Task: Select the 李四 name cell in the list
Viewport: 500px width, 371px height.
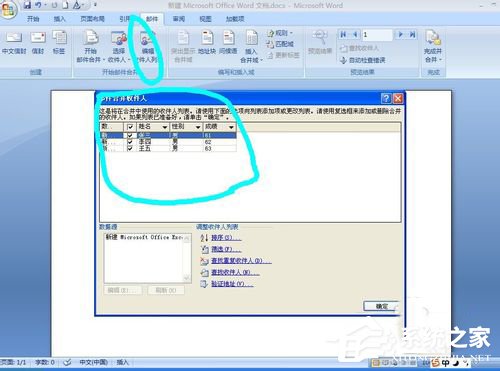Action: [x=153, y=142]
